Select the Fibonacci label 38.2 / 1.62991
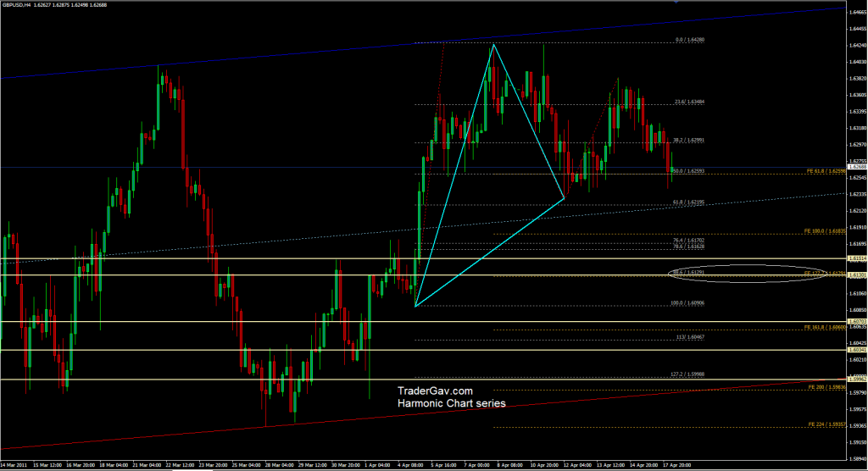Viewport: 868px width, 471px height. [689, 140]
